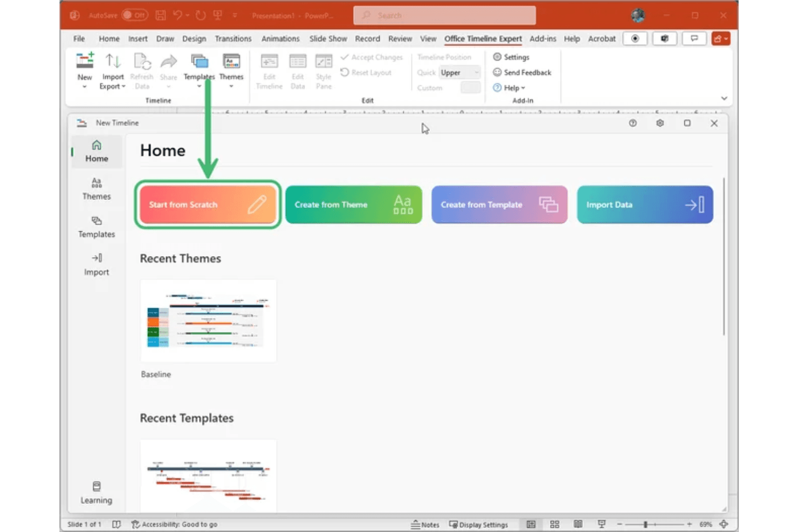Select Themes in the New Timeline sidebar
The width and height of the screenshot is (798, 532).
(97, 189)
